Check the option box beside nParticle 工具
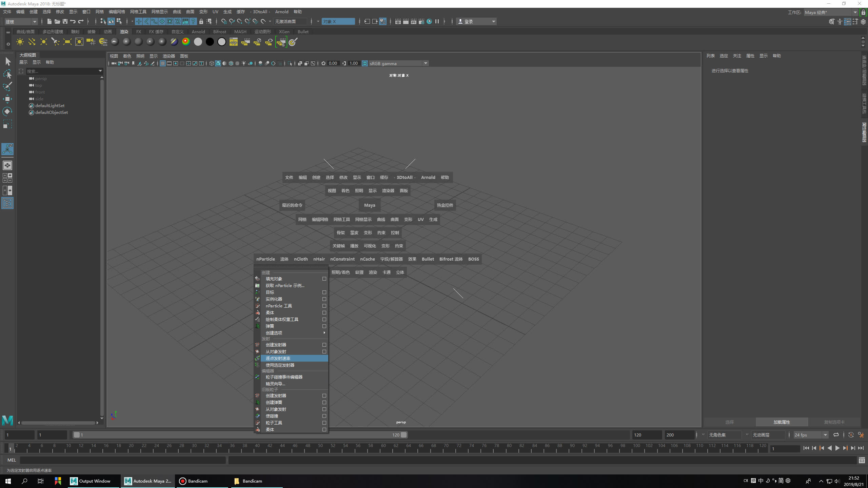 [324, 306]
